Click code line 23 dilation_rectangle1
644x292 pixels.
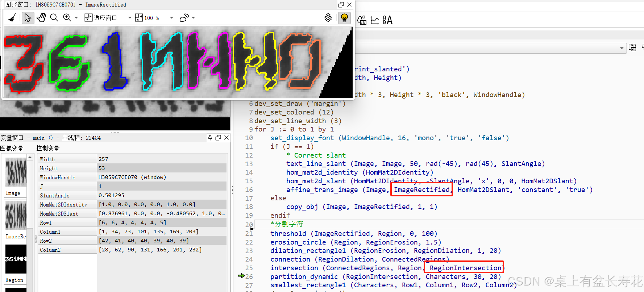[x=386, y=251]
